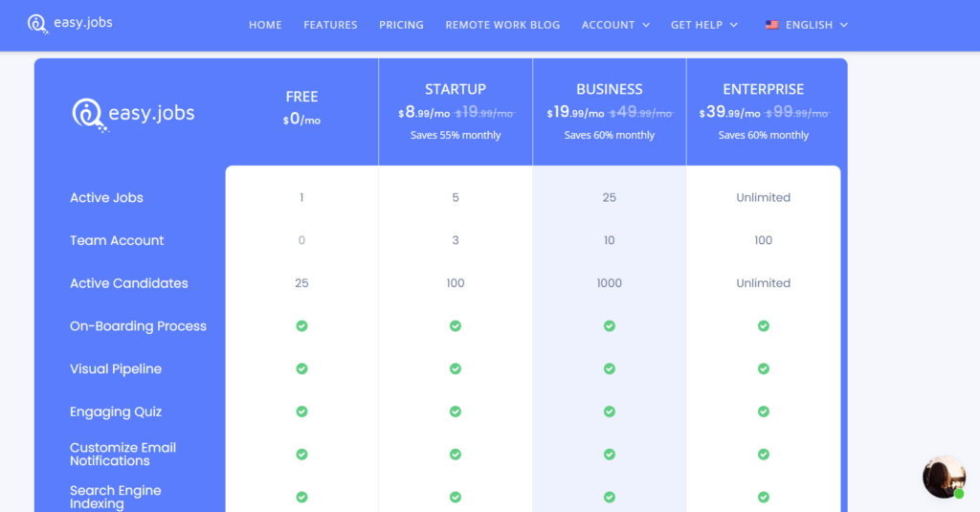Screen dimensions: 980x512
Task: Click Active Jobs value 25 under Business
Action: coord(610,197)
